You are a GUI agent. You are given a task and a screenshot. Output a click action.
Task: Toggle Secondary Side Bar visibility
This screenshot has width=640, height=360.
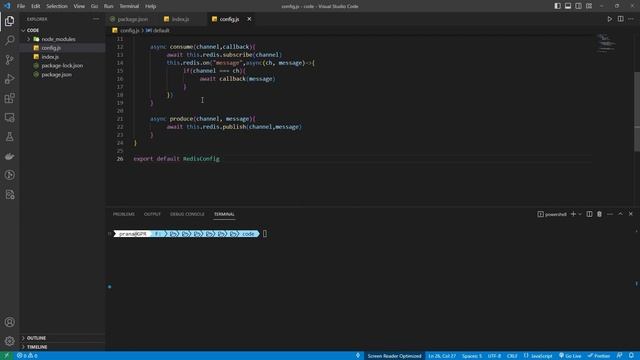pyautogui.click(x=578, y=6)
